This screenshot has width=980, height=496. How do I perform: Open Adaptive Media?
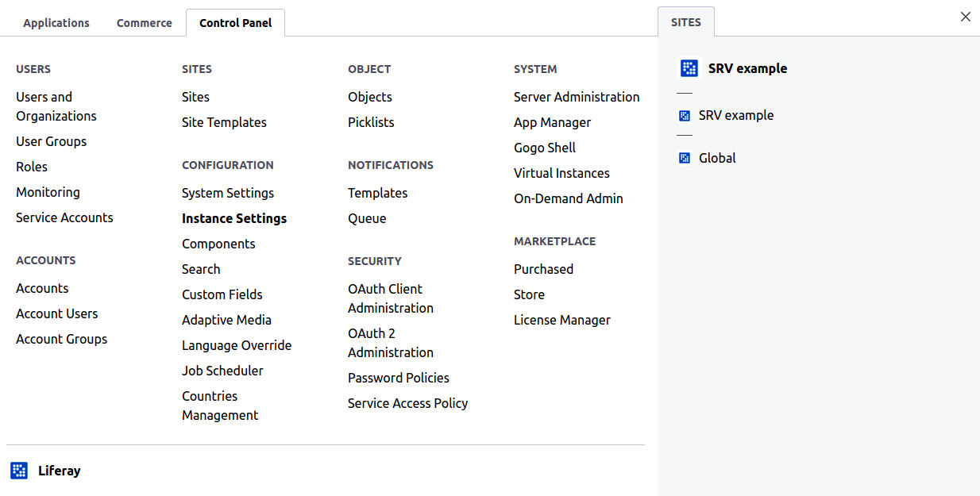pos(227,320)
